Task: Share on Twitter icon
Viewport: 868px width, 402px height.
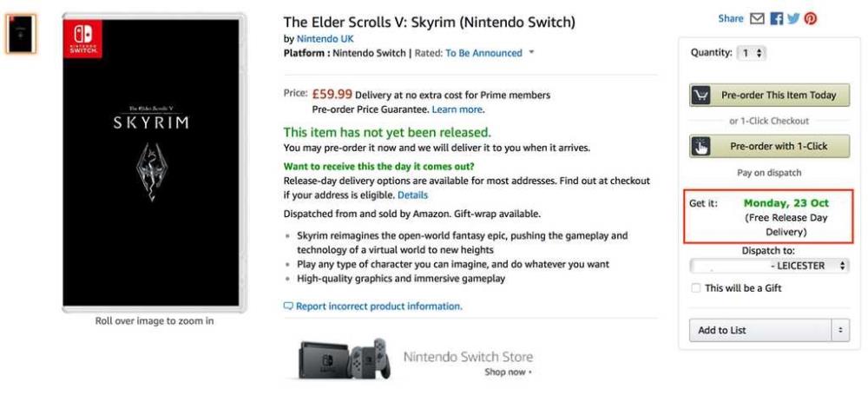Action: [x=793, y=19]
